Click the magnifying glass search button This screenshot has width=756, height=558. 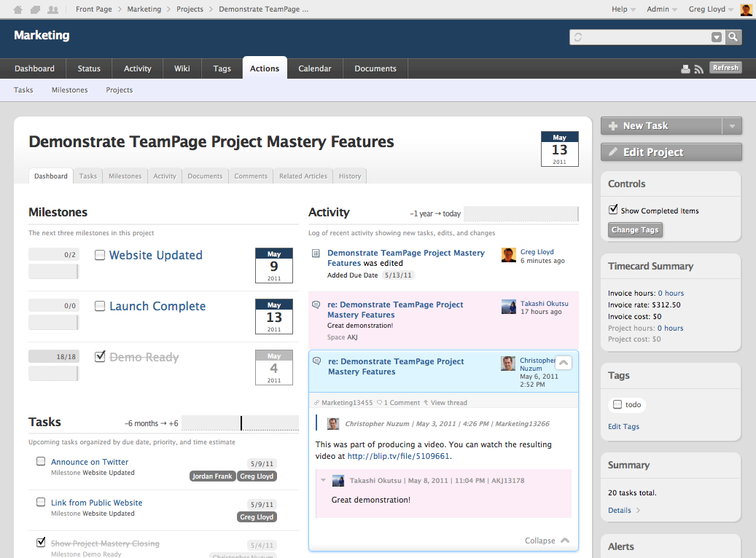[x=733, y=37]
